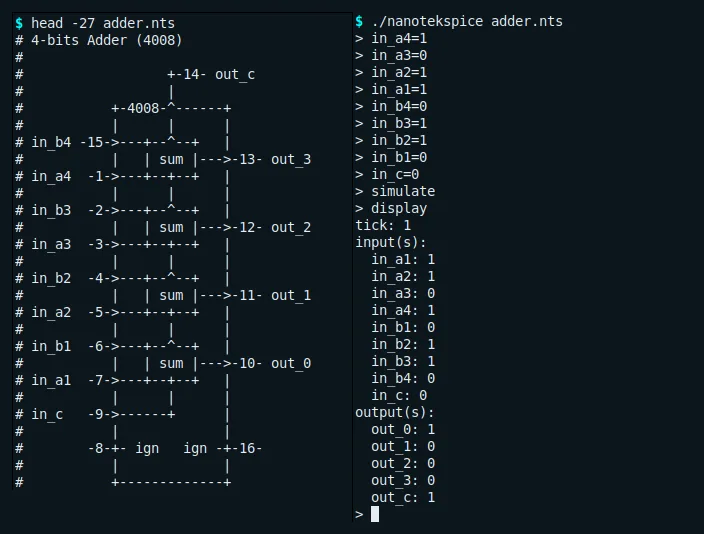
Task: Select the '# 4-bits Adder (4008)' comment line
Action: (98, 40)
